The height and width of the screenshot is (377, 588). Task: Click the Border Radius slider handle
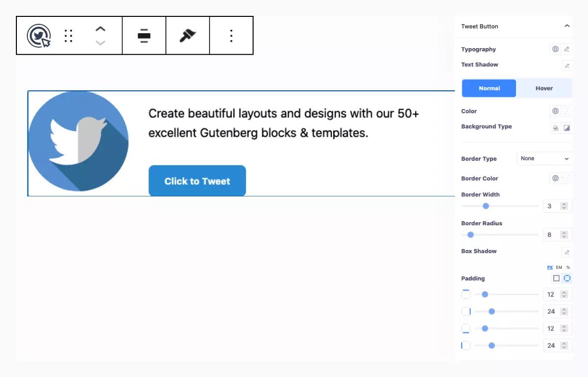coord(471,235)
